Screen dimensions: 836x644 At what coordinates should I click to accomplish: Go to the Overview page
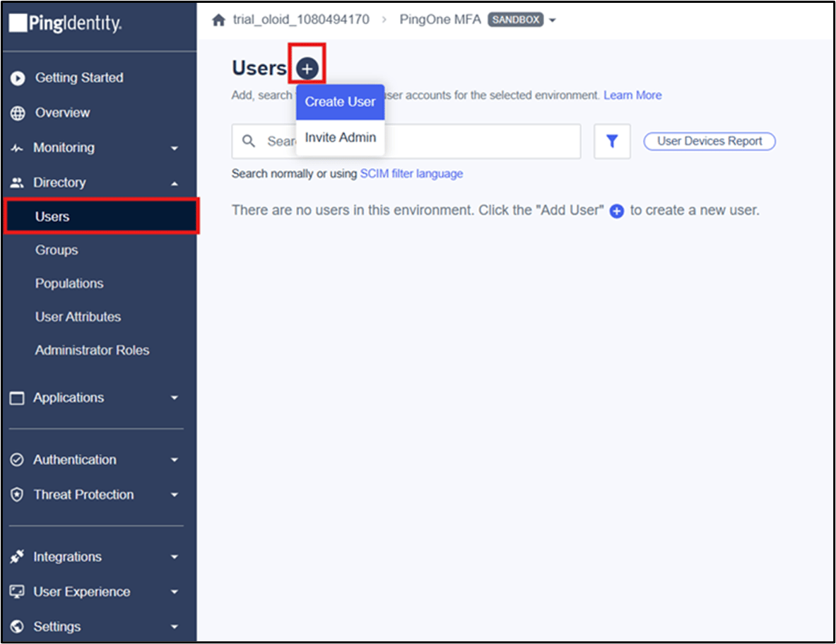62,112
